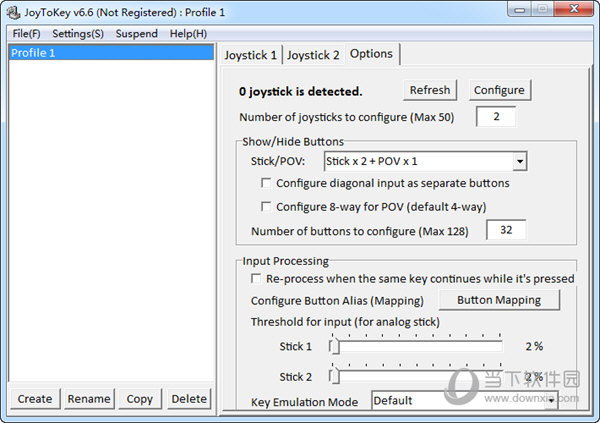Toggle Re-process when same key continues checkbox
The width and height of the screenshot is (600, 423).
pyautogui.click(x=256, y=278)
